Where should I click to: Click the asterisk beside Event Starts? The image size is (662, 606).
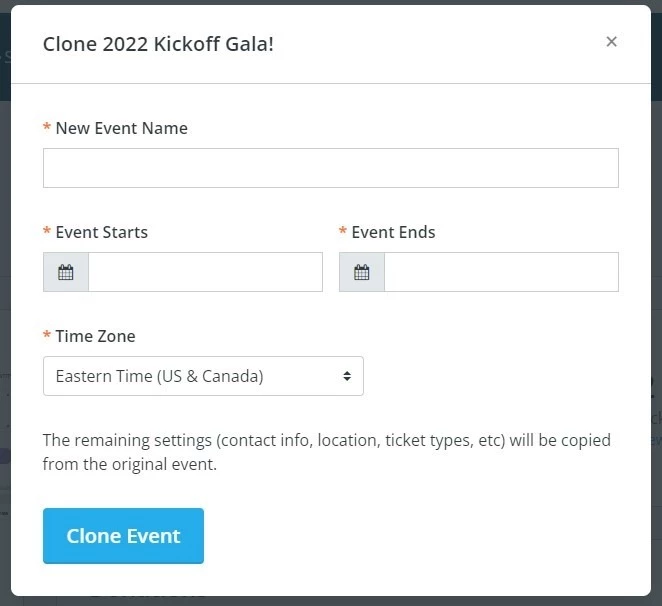47,233
